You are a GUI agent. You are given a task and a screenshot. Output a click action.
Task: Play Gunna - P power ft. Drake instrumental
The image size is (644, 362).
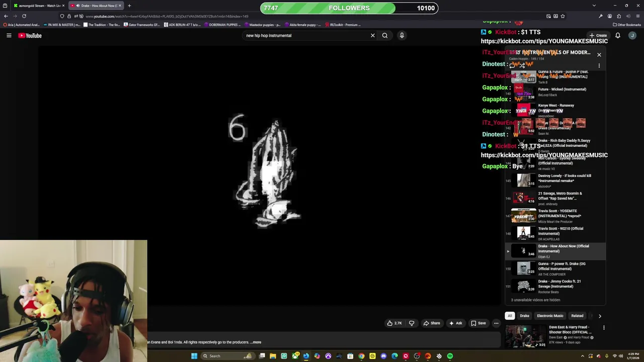[555, 268]
